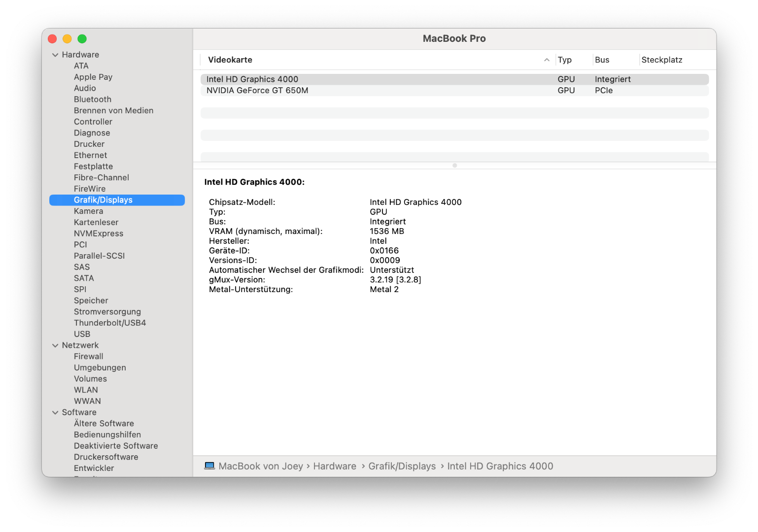Toggle sort arrow in Videokarte column header
758x532 pixels.
[547, 60]
